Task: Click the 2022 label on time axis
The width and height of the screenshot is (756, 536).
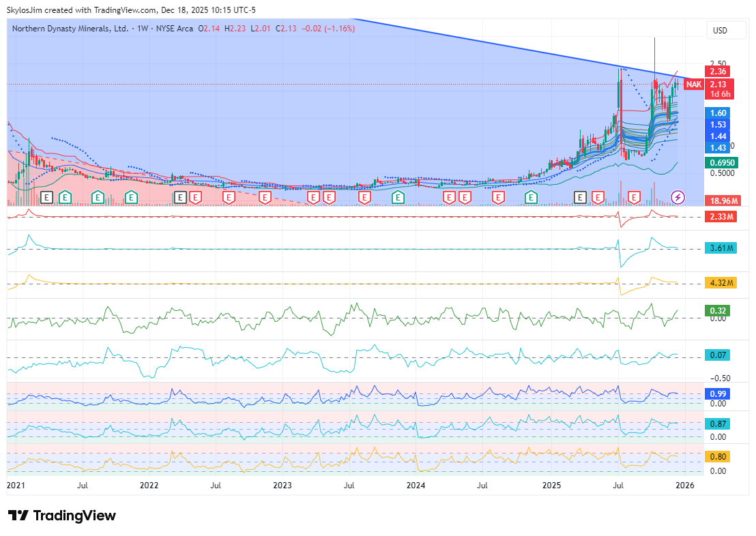Action: pyautogui.click(x=149, y=486)
